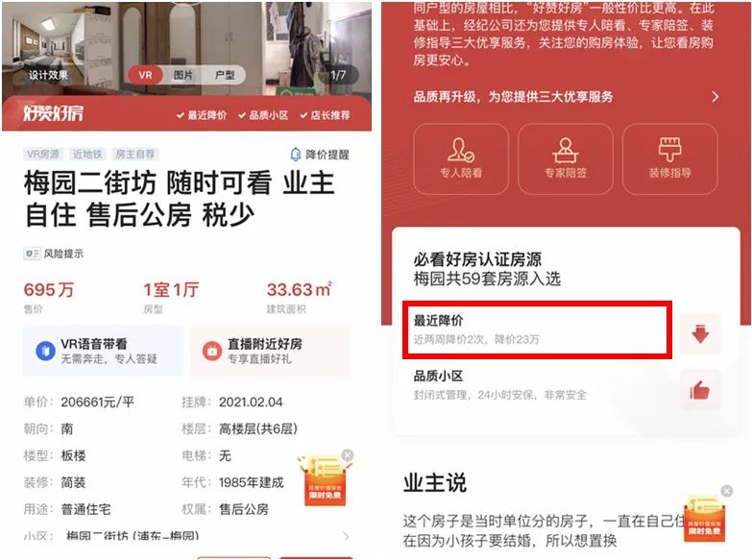This screenshot has width=752, height=560.
Task: Tap the 降价提醒 bell icon
Action: [x=296, y=154]
